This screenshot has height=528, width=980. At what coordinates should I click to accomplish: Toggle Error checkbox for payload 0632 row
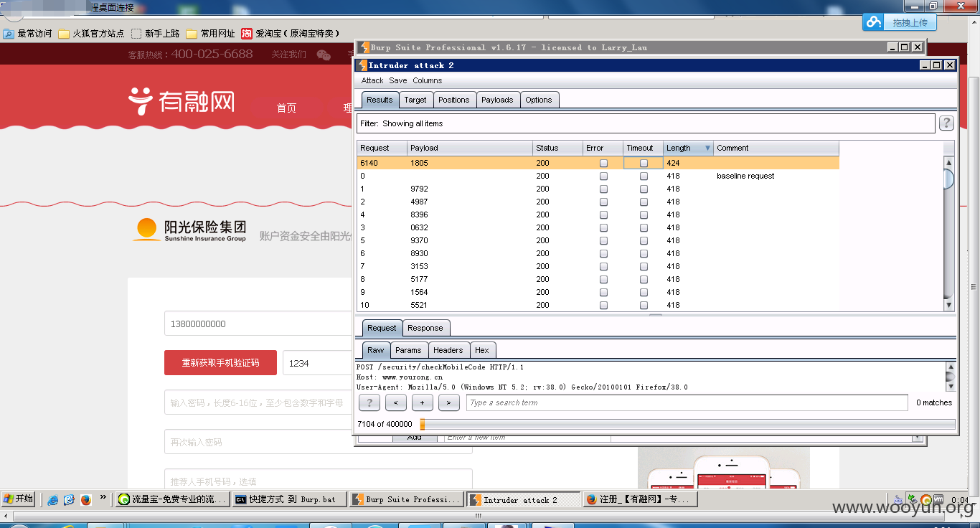coord(603,227)
